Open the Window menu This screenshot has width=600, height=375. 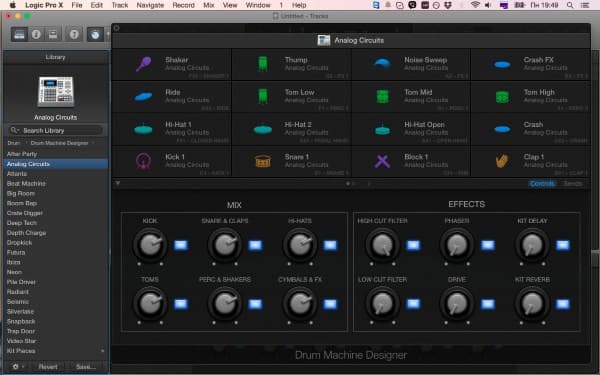pyautogui.click(x=258, y=5)
